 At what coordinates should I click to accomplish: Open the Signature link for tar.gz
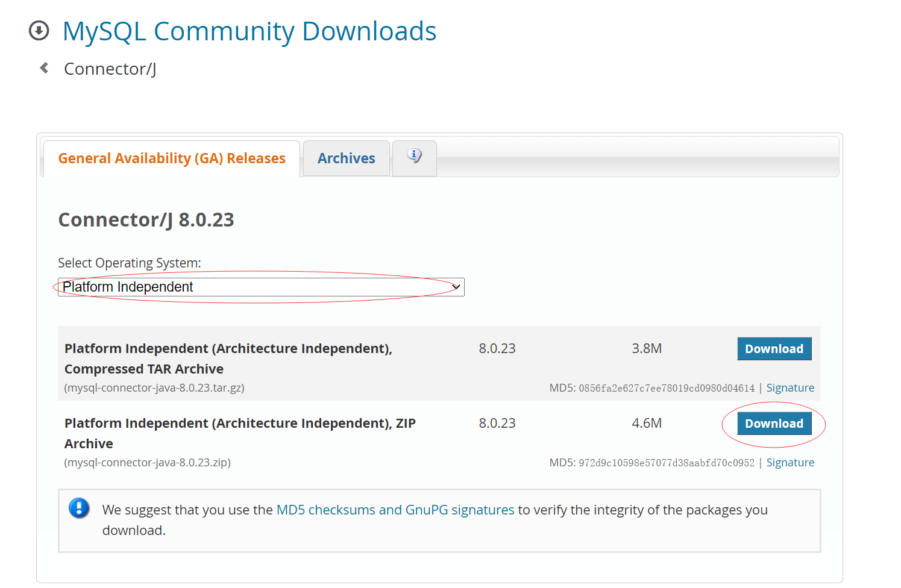pos(790,388)
